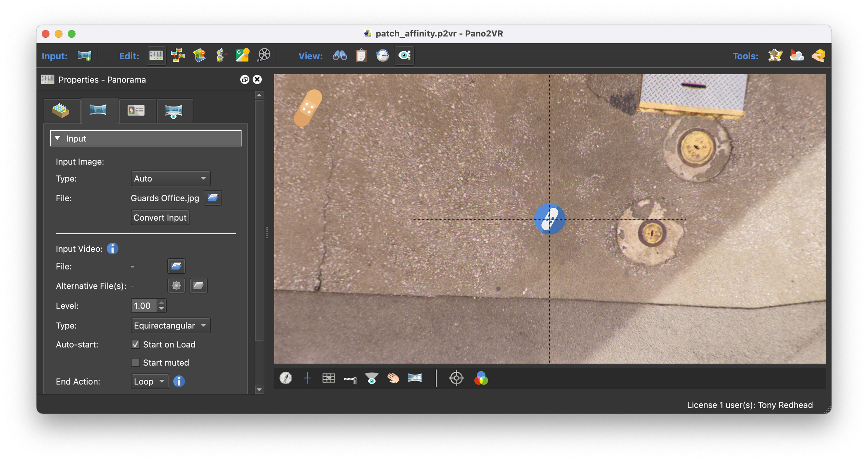Switch to the Project layers tab
This screenshot has width=868, height=462.
pyautogui.click(x=61, y=111)
